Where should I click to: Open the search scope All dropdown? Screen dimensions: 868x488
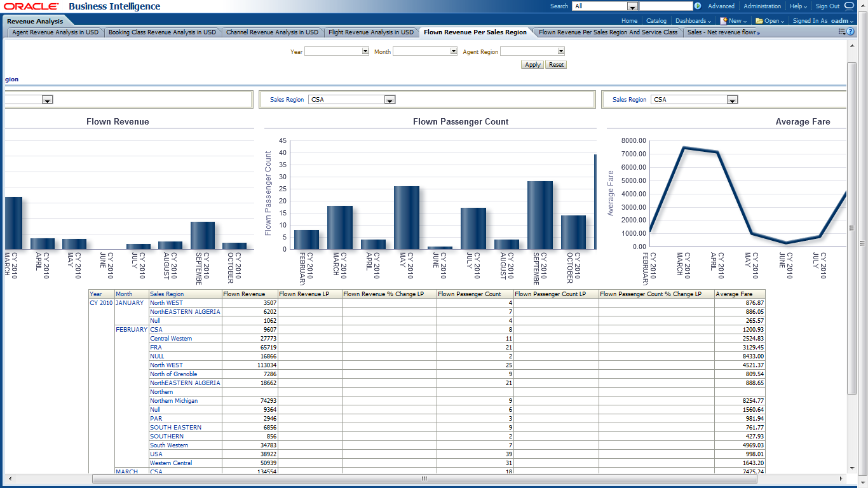tap(632, 6)
